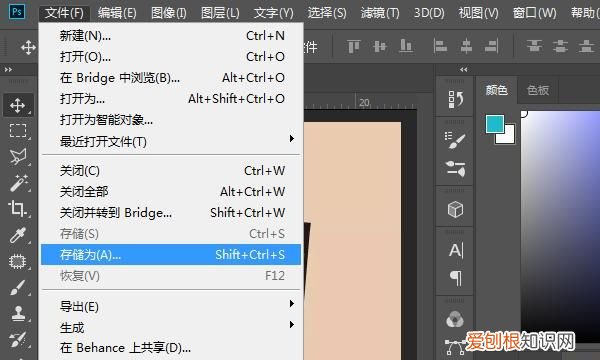Open the 文件(F) menu
Screen dimensions: 600x360
tap(64, 13)
